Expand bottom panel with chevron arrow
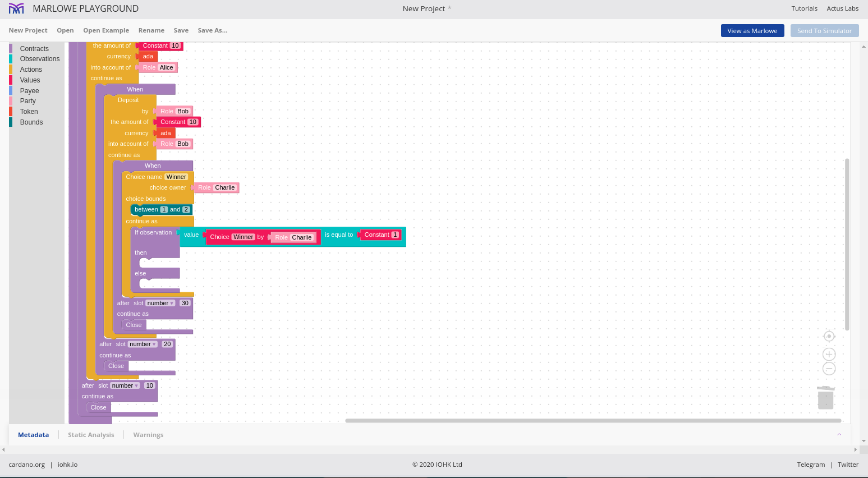Viewport: 868px width, 478px height. tap(839, 434)
